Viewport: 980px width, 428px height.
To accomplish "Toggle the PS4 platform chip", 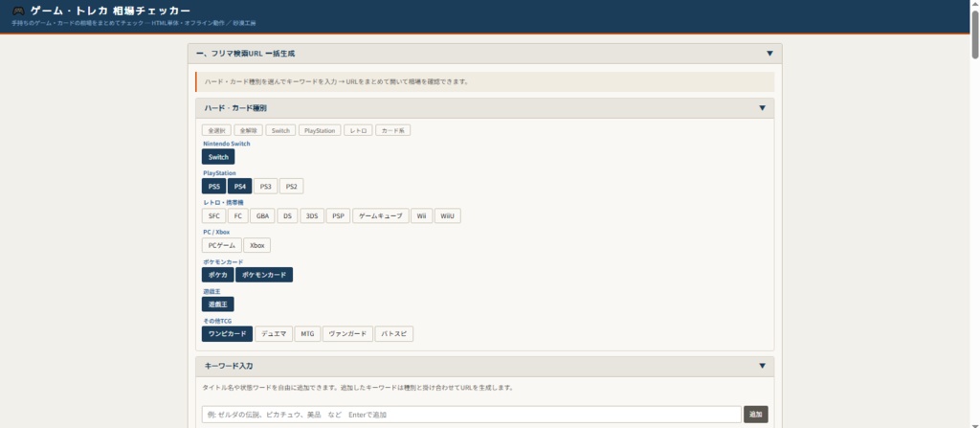I will coord(239,187).
